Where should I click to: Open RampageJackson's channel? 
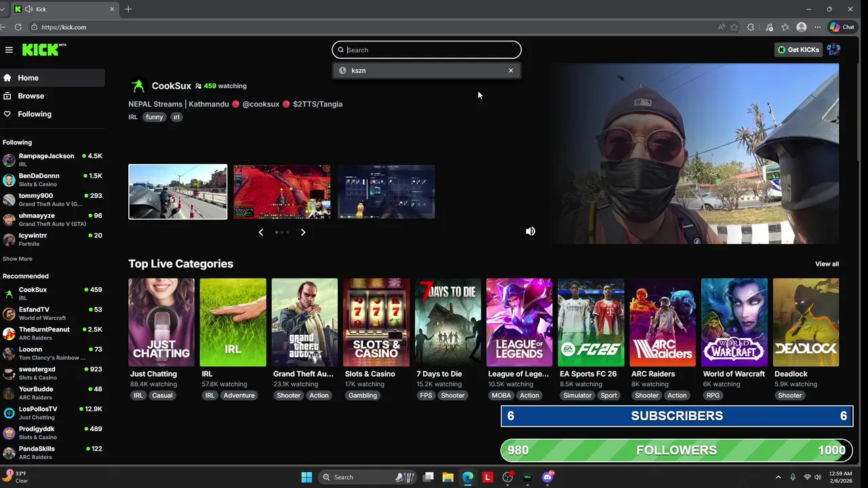[52, 159]
